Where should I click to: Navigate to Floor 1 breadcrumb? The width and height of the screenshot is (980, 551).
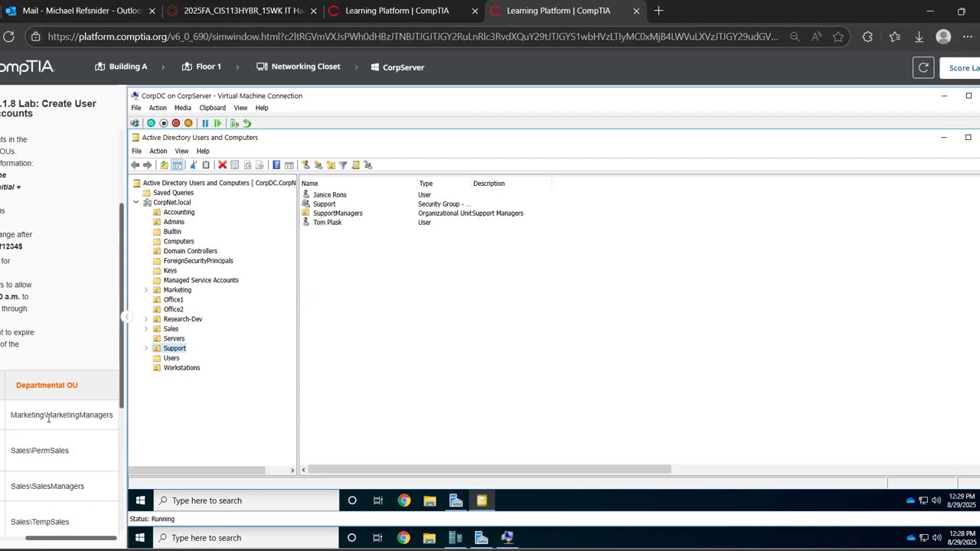[201, 67]
